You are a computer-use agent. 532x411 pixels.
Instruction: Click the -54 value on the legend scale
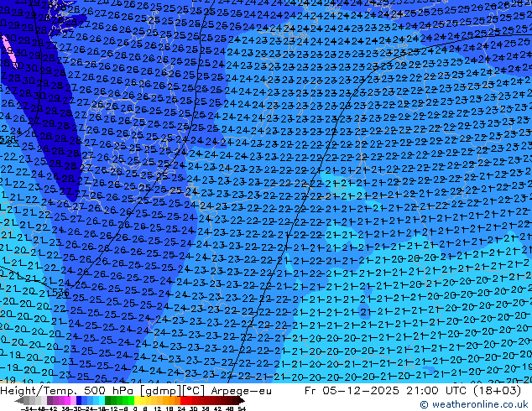point(27,409)
